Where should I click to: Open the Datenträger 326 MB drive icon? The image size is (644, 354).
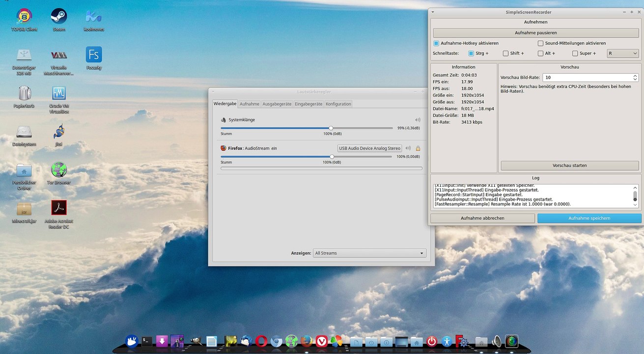pos(24,55)
